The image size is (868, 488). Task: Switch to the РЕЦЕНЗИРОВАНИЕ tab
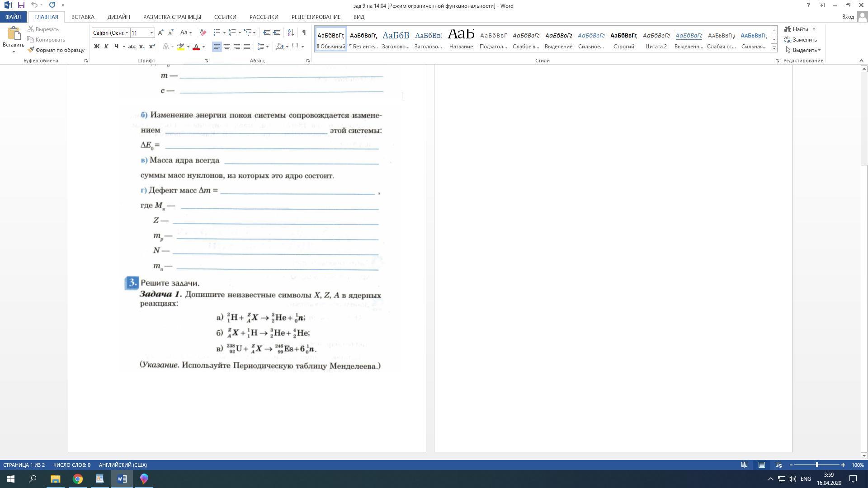click(x=316, y=17)
